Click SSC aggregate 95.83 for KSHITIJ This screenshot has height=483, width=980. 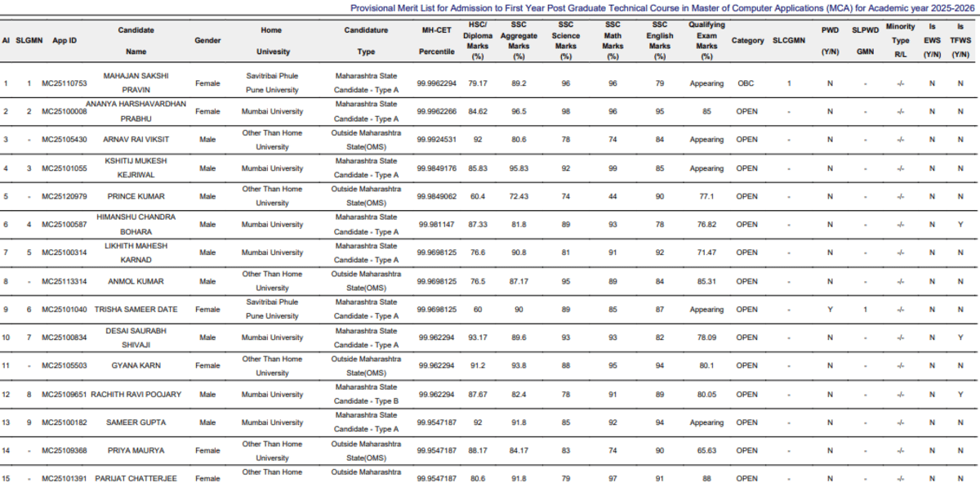click(x=519, y=168)
